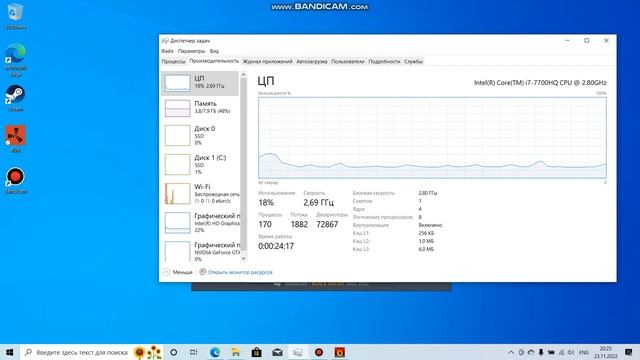Launch Microsoft Edge from the taskbar
The height and width of the screenshot is (360, 640).
click(215, 352)
